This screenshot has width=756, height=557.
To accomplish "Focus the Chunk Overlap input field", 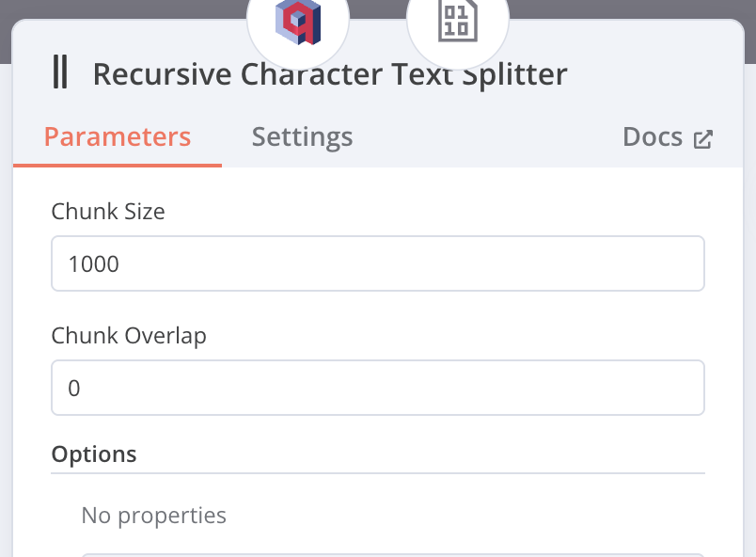I will tap(377, 388).
